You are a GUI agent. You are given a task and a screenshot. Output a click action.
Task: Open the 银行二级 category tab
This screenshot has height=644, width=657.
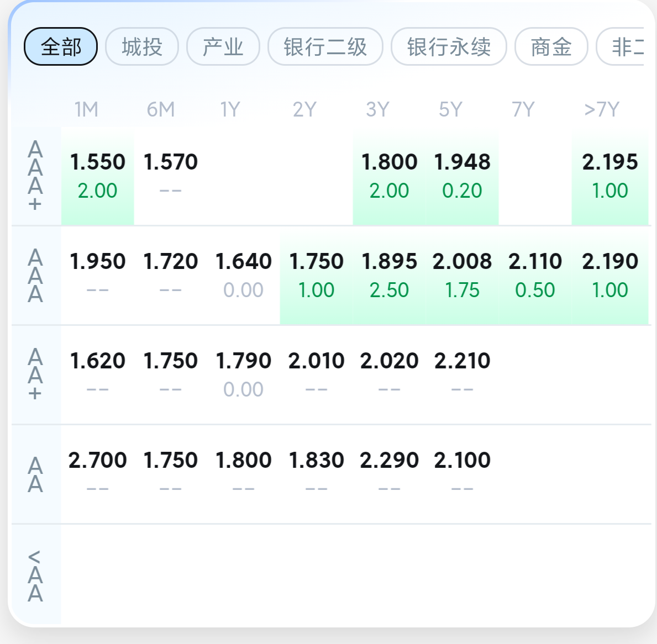click(x=325, y=46)
